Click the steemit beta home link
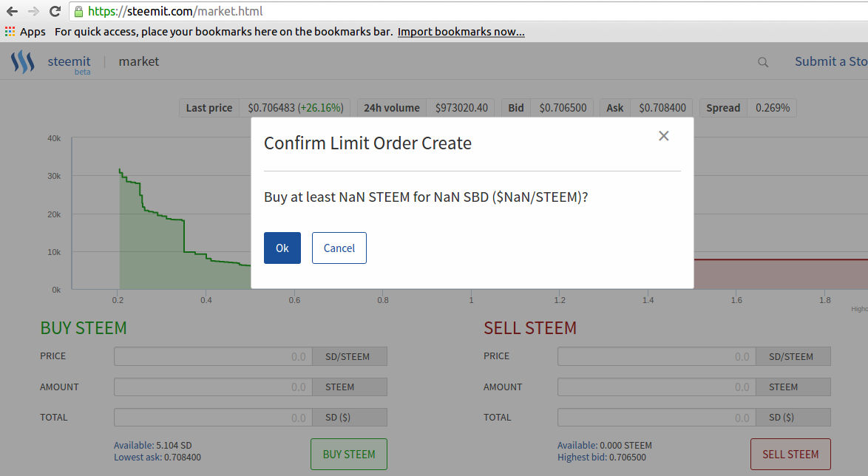This screenshot has height=476, width=868. [x=69, y=64]
